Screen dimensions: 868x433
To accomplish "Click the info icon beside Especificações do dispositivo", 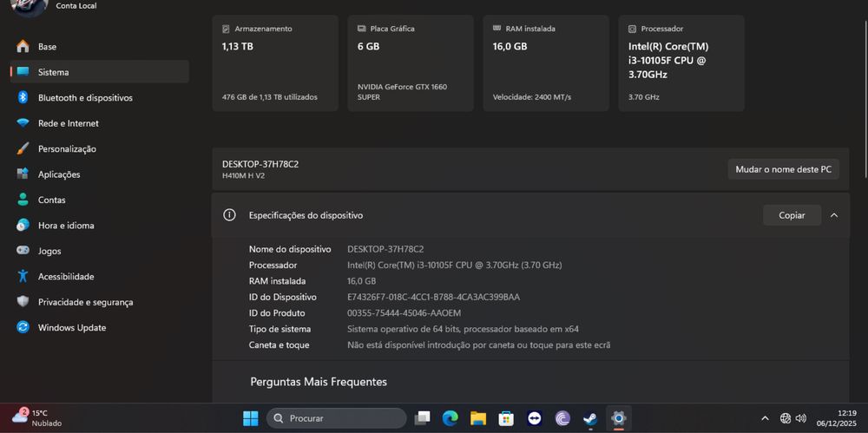I will point(229,215).
